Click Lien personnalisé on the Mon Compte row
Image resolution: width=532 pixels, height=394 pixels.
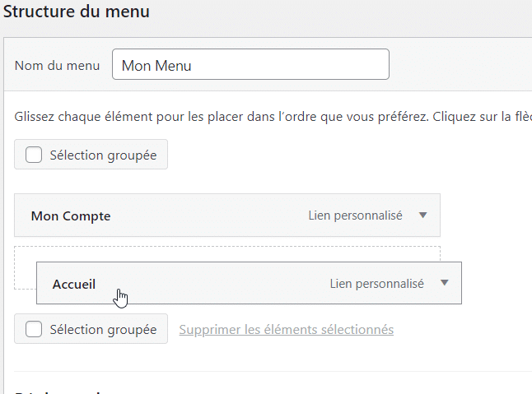coord(355,216)
